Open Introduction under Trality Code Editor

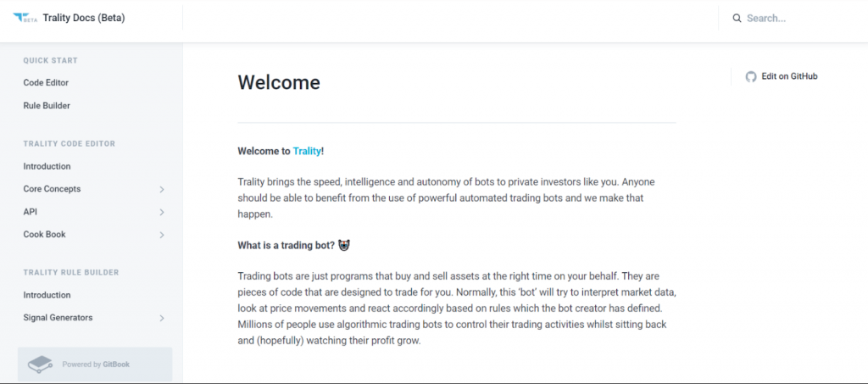coord(47,166)
